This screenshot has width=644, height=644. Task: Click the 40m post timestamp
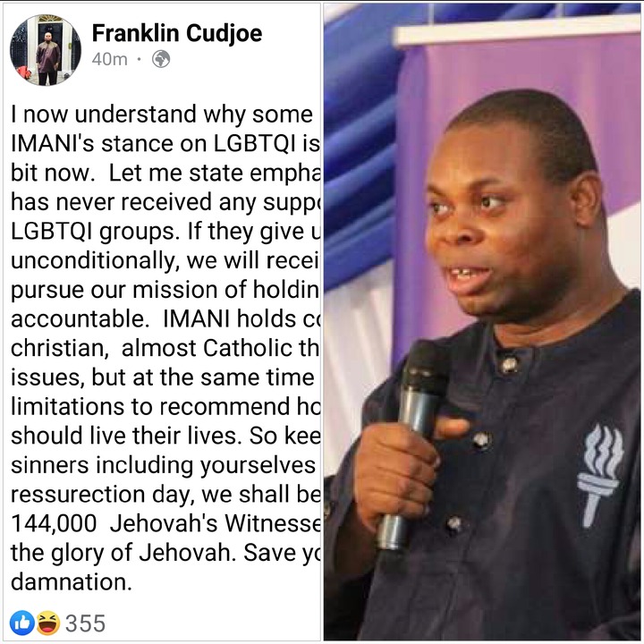pos(110,60)
